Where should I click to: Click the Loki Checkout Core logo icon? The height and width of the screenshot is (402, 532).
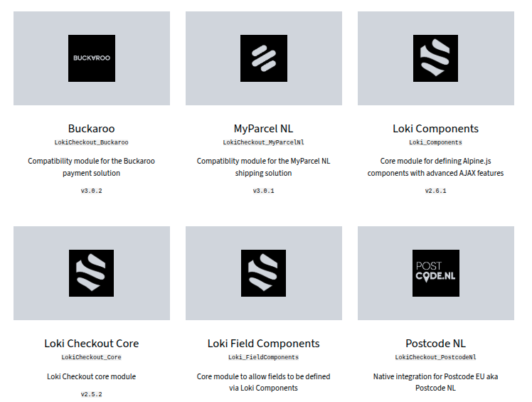coord(91,273)
